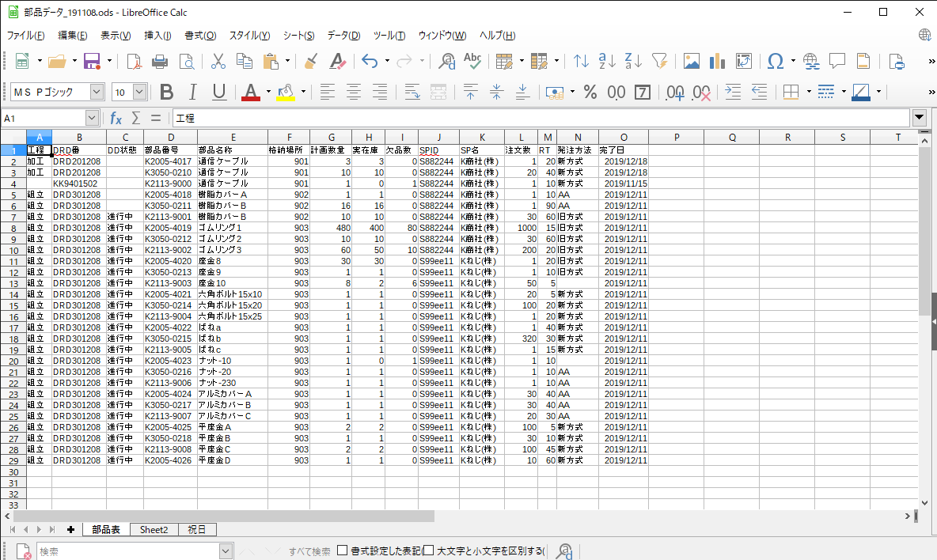Center align horizontally icon
The width and height of the screenshot is (937, 560).
353,92
